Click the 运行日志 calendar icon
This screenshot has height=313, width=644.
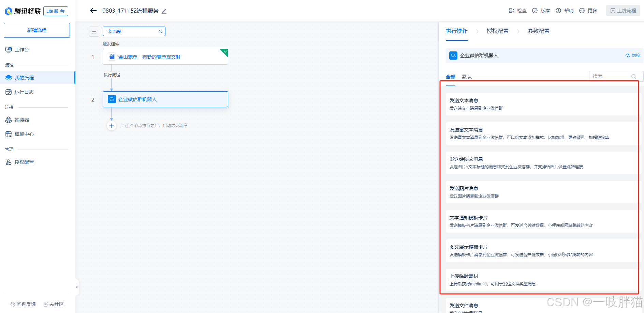[x=9, y=92]
